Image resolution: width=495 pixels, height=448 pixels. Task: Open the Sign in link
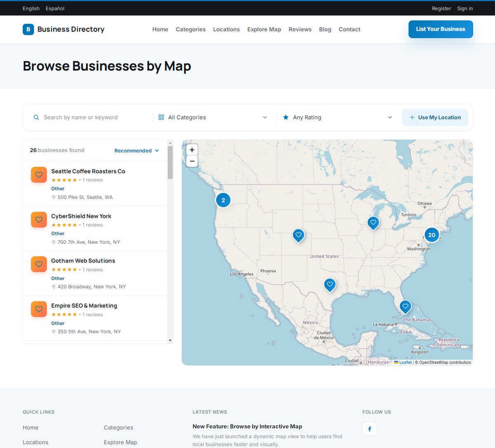(465, 8)
